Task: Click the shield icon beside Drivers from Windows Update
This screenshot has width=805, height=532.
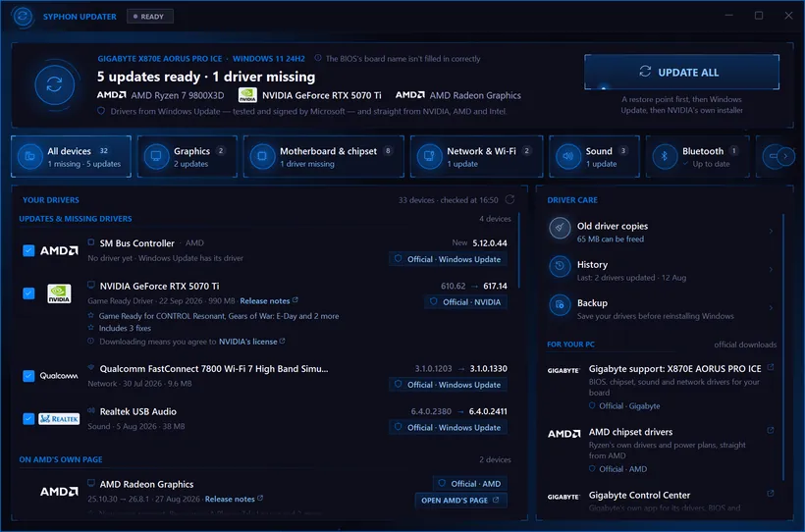Action: [x=101, y=110]
